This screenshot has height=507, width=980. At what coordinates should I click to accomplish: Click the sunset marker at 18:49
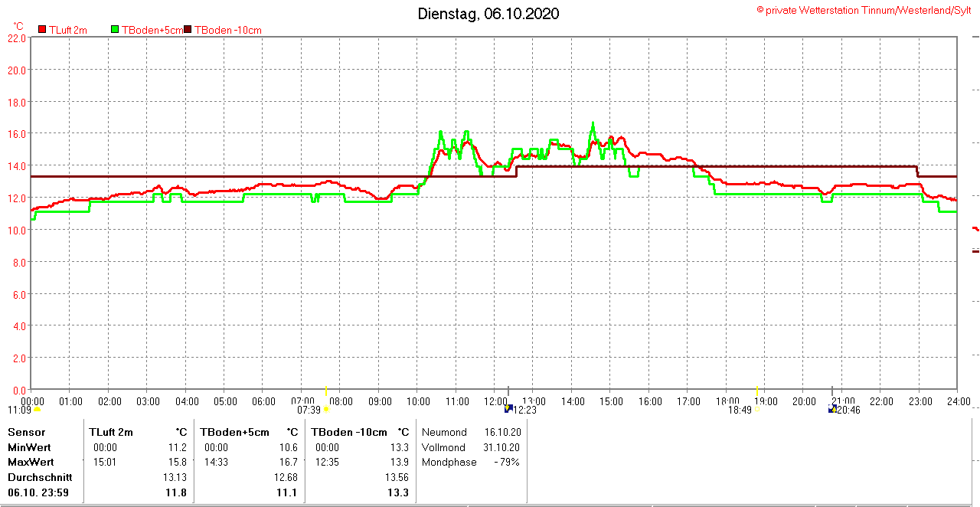click(x=756, y=409)
